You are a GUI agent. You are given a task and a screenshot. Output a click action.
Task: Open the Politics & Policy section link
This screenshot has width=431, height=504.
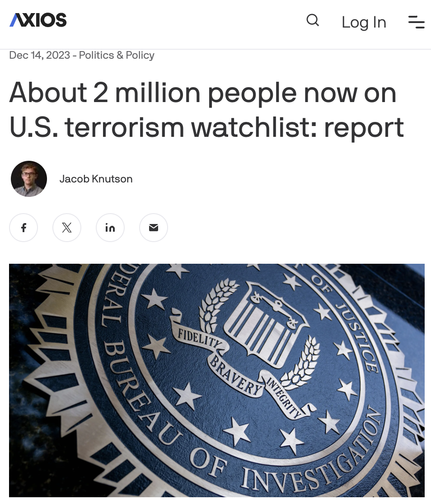117,55
